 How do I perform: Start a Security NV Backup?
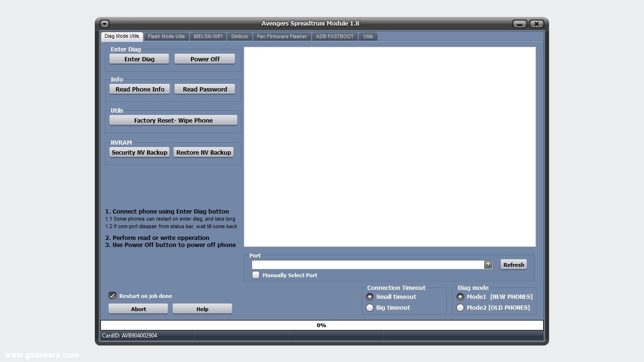click(x=139, y=152)
